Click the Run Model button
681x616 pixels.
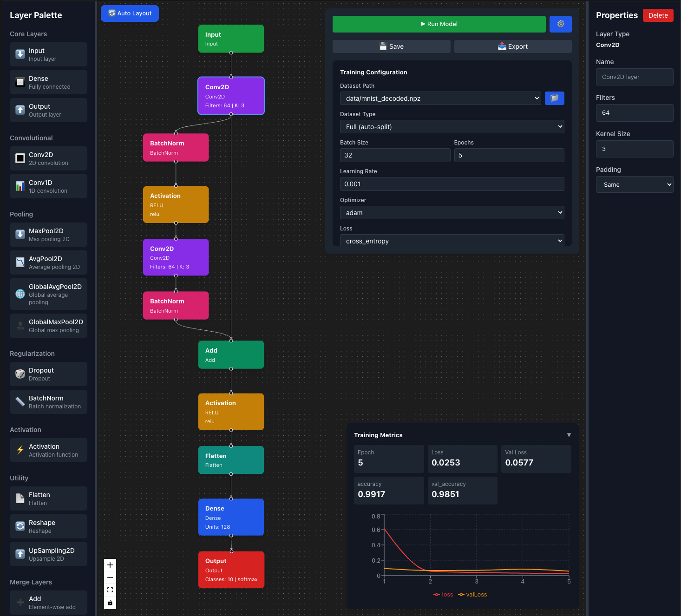tap(439, 24)
